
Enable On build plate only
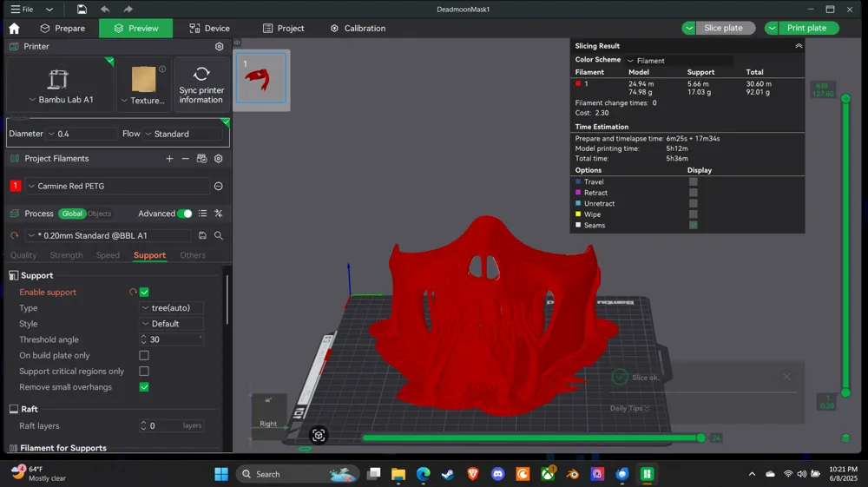coord(144,355)
